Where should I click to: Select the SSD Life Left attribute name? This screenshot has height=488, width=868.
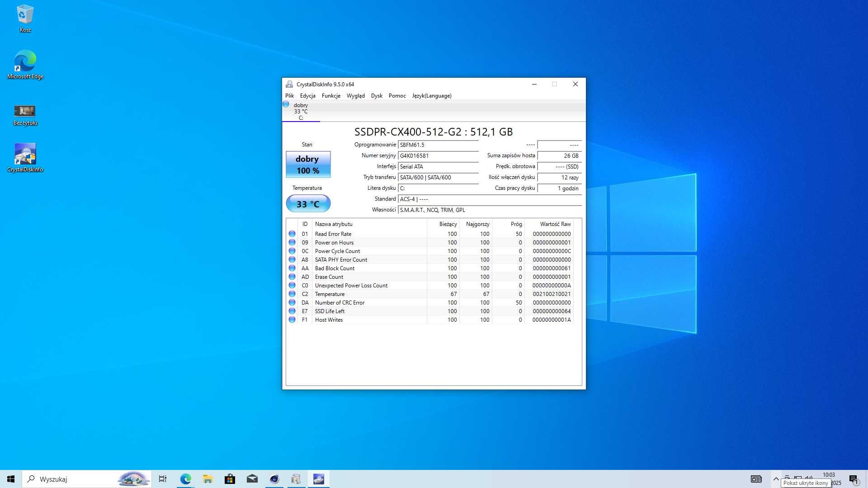pyautogui.click(x=330, y=311)
